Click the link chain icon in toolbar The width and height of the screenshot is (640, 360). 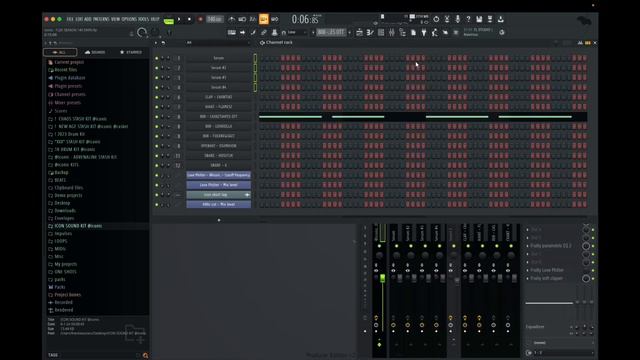point(264,32)
